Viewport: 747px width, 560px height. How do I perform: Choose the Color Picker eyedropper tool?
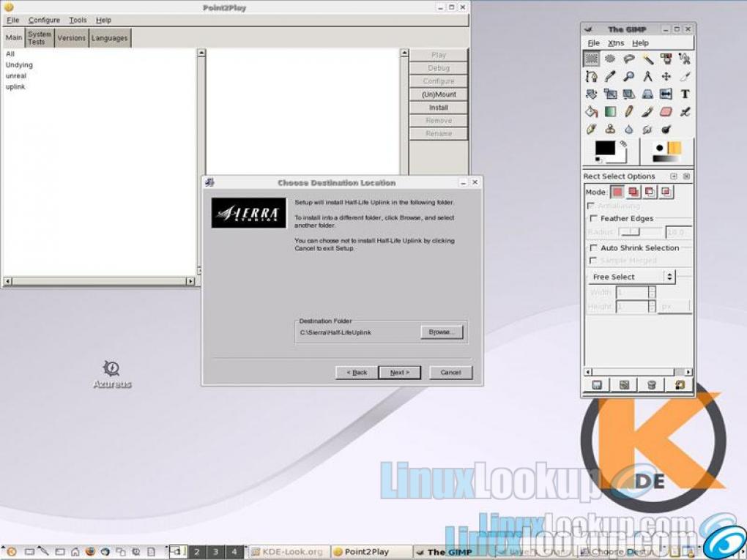[610, 76]
